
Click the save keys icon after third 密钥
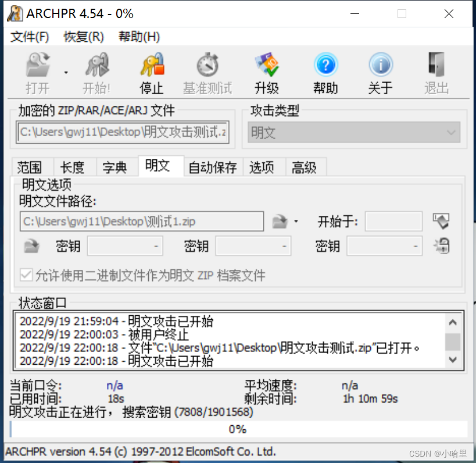442,246
